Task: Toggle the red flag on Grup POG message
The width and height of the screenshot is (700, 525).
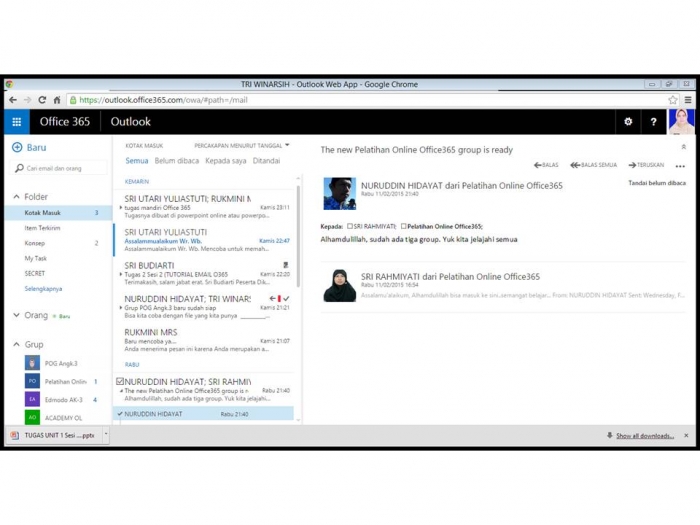Action: pos(279,299)
